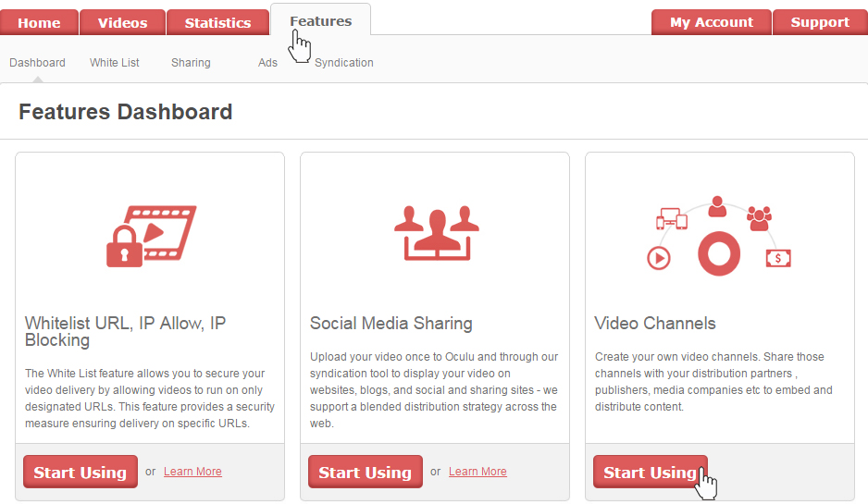Click the Video Channels center ring icon
Image resolution: width=868 pixels, height=504 pixels.
click(x=719, y=254)
